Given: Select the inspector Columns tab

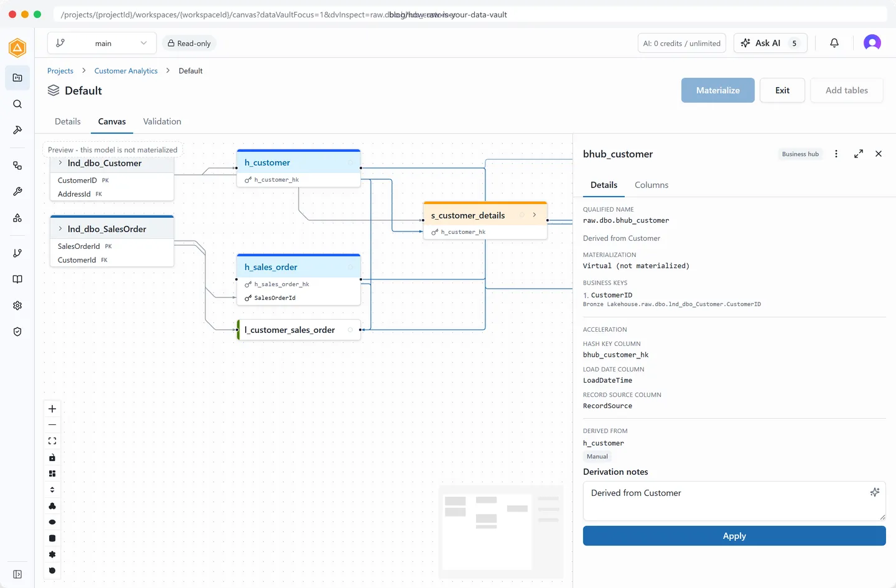Looking at the screenshot, I should coord(651,185).
